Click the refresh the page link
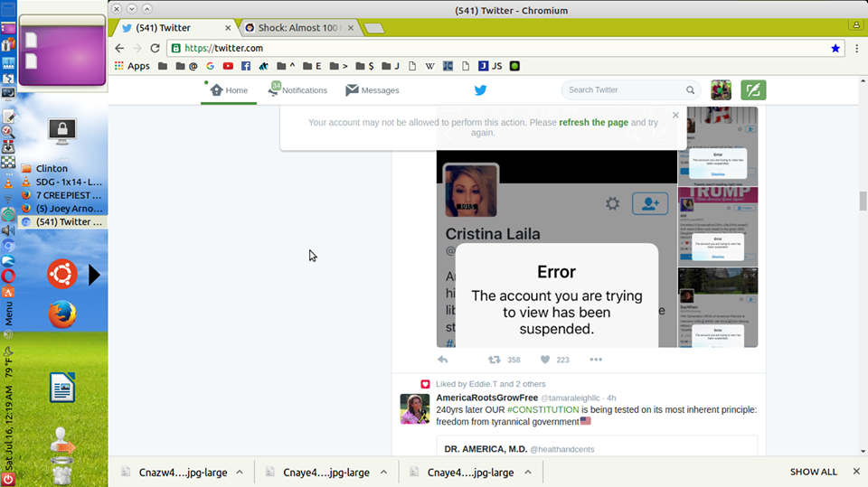868x487 pixels. [593, 122]
